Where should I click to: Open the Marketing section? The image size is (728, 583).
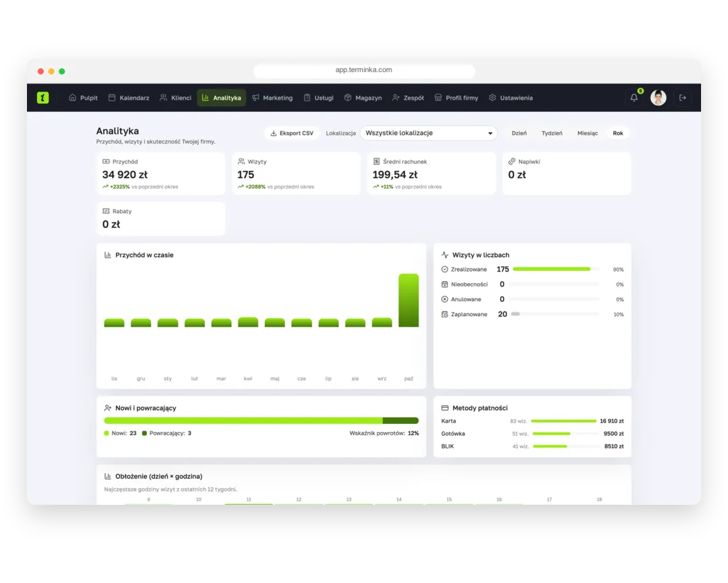click(x=272, y=98)
